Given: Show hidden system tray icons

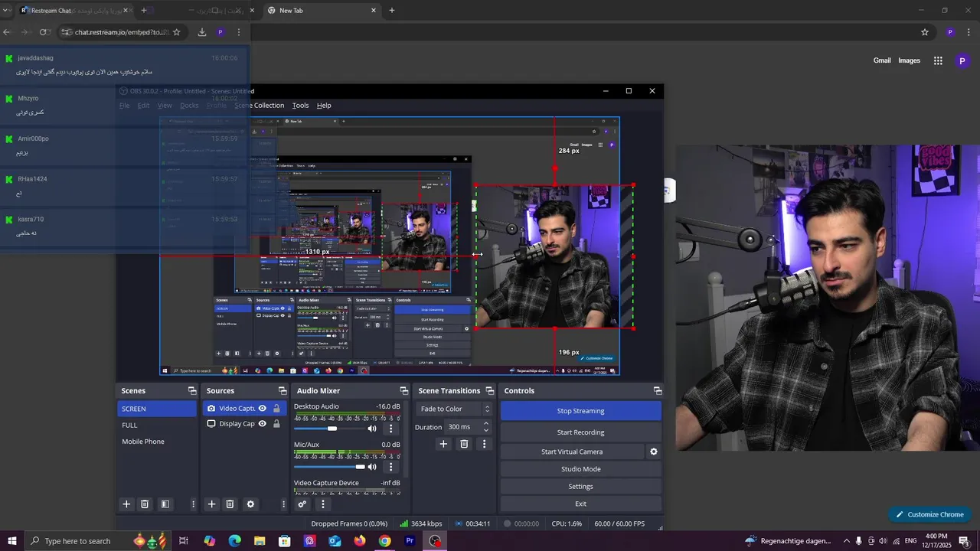Looking at the screenshot, I should [846, 541].
